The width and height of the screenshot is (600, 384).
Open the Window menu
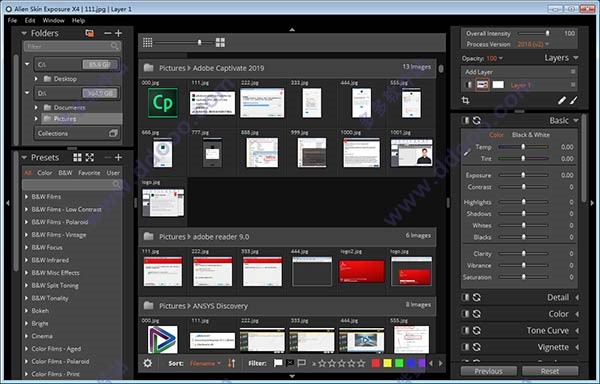pos(54,20)
